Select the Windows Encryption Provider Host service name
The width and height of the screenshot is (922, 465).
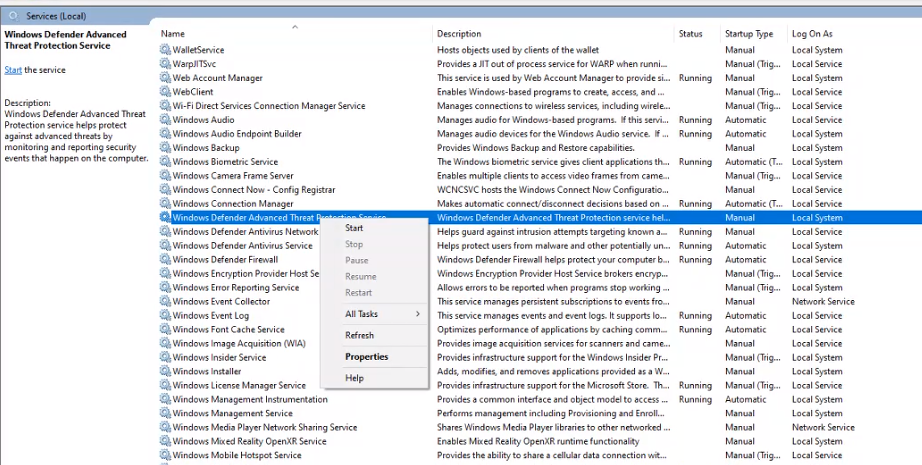tap(246, 273)
